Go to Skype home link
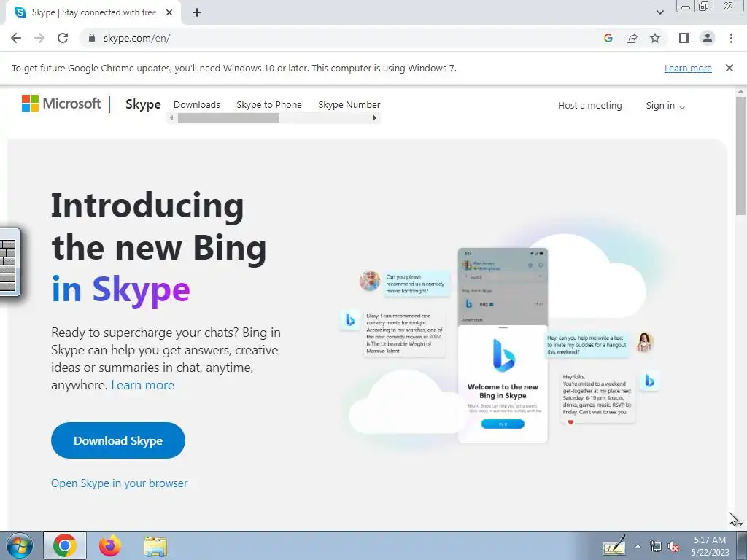The height and width of the screenshot is (560, 747). (143, 104)
